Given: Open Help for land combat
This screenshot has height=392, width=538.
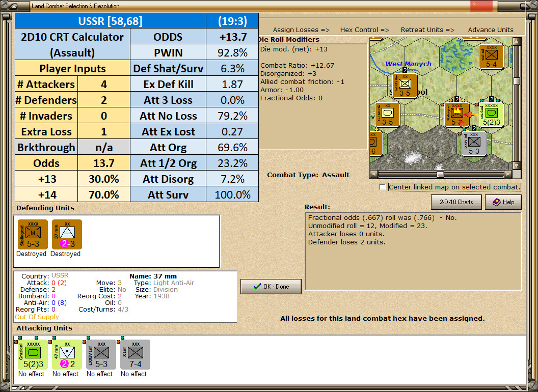Looking at the screenshot, I should pyautogui.click(x=503, y=202).
